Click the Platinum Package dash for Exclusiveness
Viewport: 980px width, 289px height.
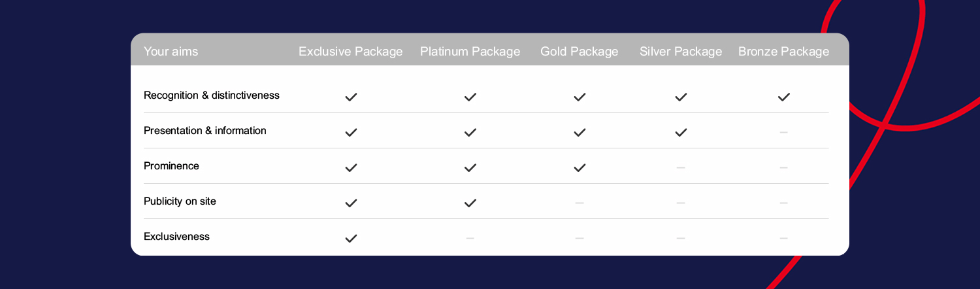470,238
